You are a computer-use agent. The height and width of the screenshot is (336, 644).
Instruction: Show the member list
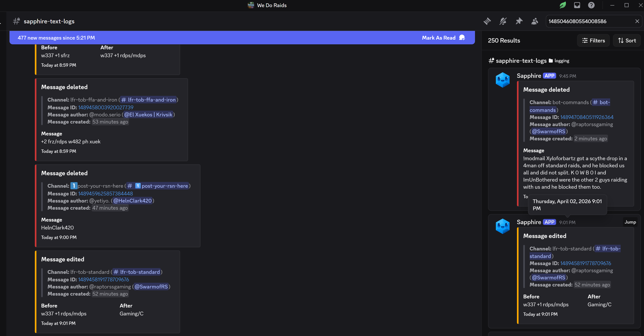[x=535, y=21]
